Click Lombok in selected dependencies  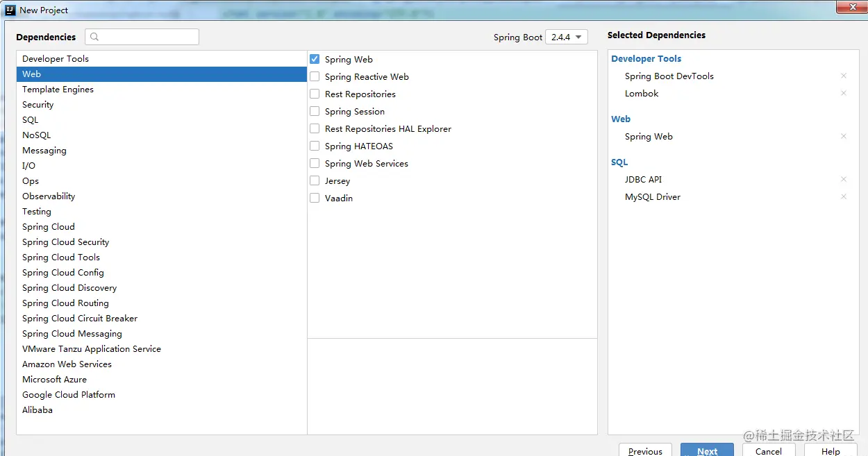pyautogui.click(x=642, y=94)
